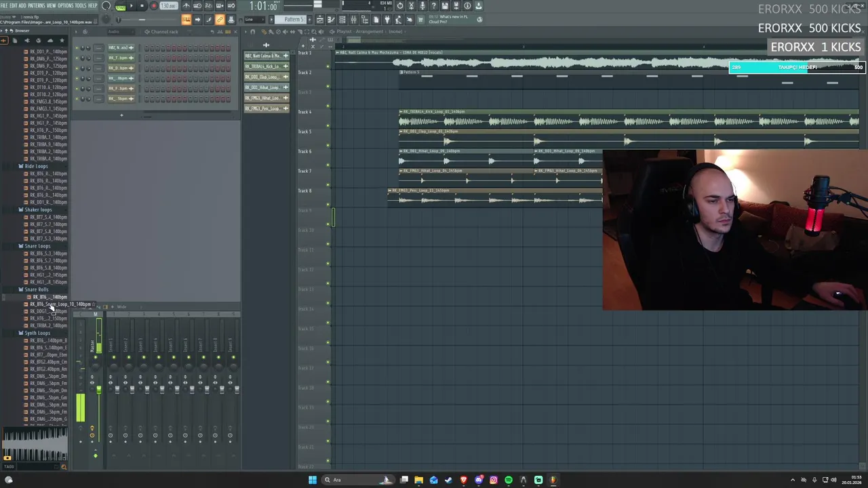
Task: Select the TRIBAL4 Kick Loop clip on Track 4
Action: pos(629,119)
